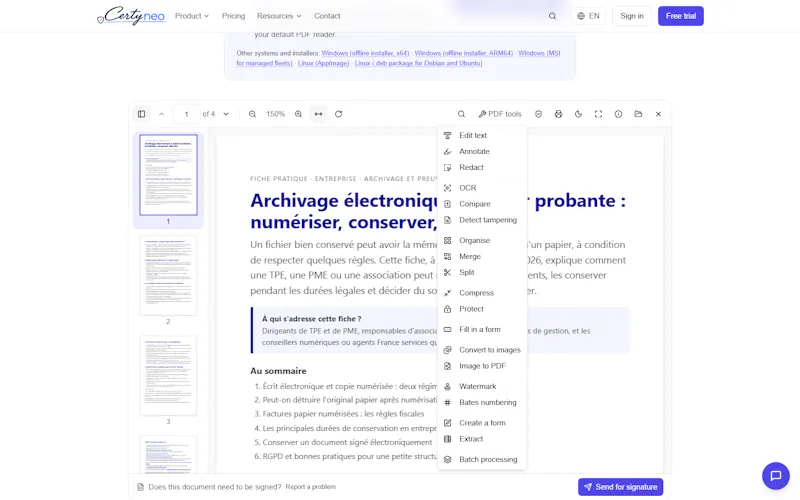800x500 pixels.
Task: Click the 150% zoom level value
Action: click(x=276, y=114)
